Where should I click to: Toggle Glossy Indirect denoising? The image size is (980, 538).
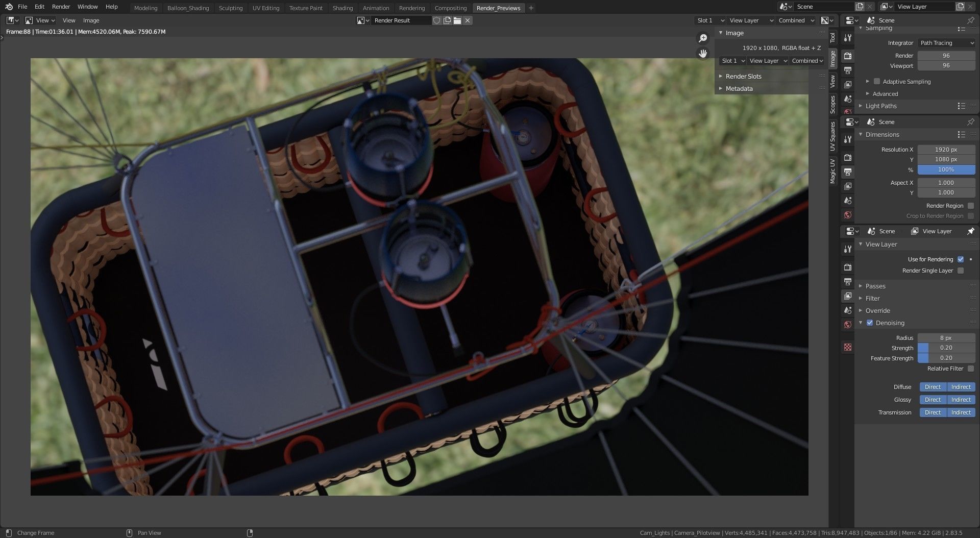tap(961, 400)
